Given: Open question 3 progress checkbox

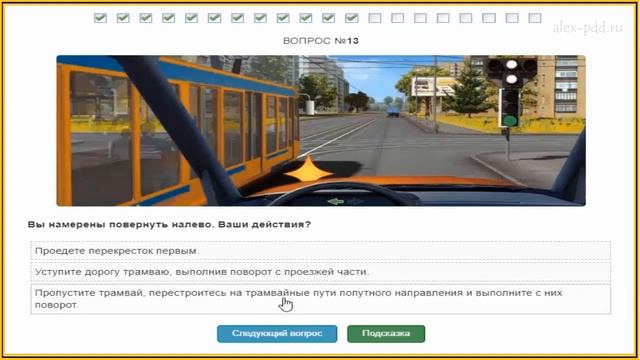Looking at the screenshot, I should point(146,18).
